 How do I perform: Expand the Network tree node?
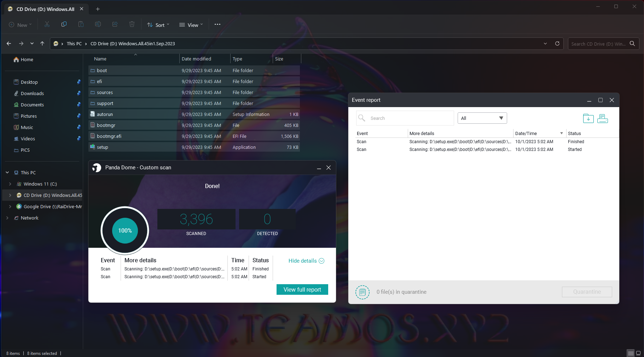coord(7,218)
